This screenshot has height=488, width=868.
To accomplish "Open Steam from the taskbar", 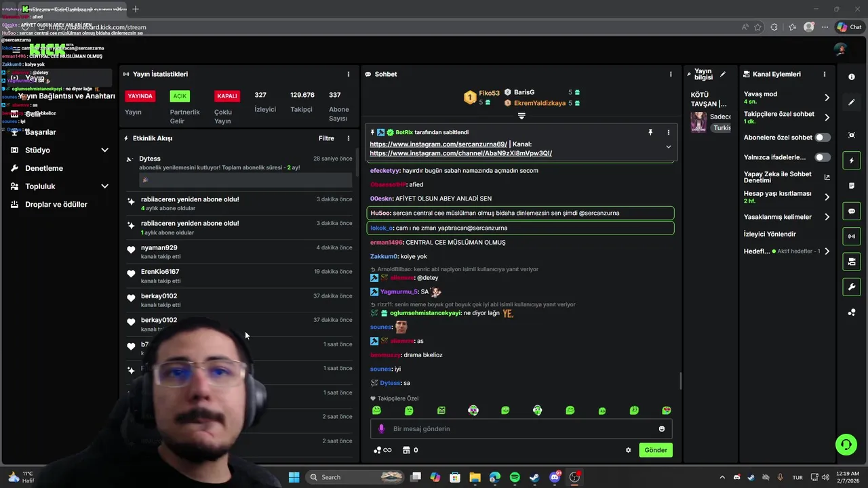I will point(534,477).
